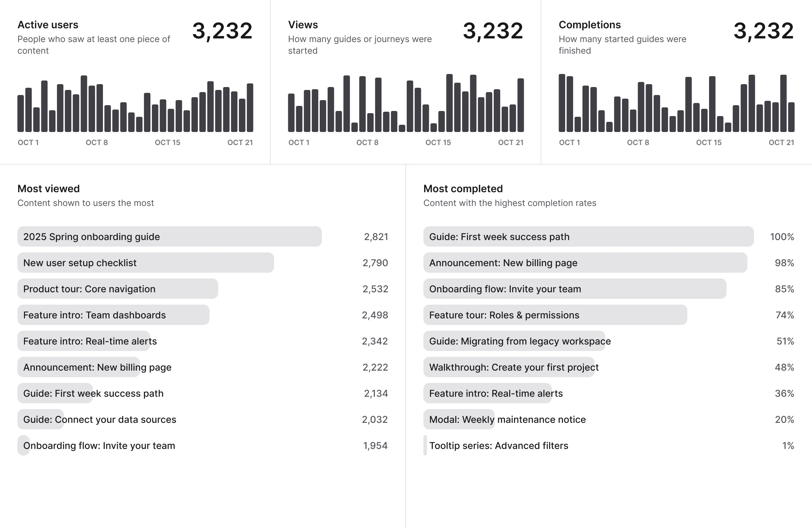Open Tooltip series: Advanced filters entry
The height and width of the screenshot is (528, 812).
coord(498,446)
